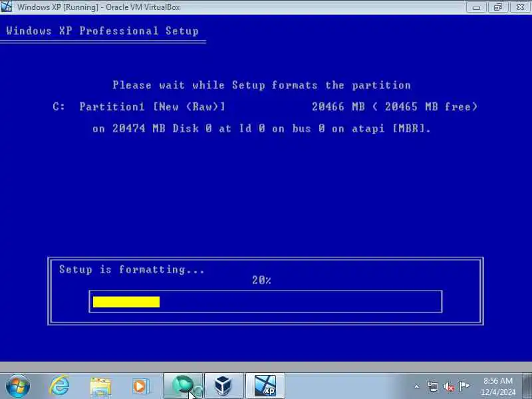This screenshot has width=532, height=399.
Task: Open the Windows Start orb
Action: click(x=18, y=386)
